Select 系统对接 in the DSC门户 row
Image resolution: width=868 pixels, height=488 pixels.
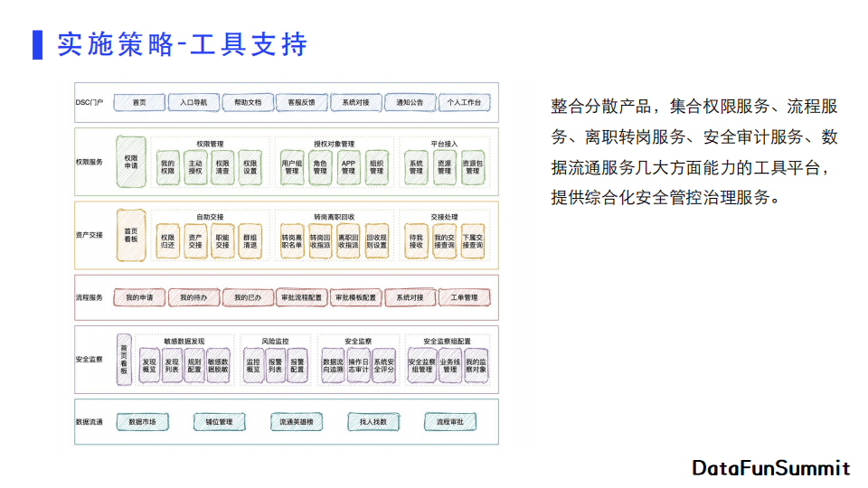pos(356,102)
